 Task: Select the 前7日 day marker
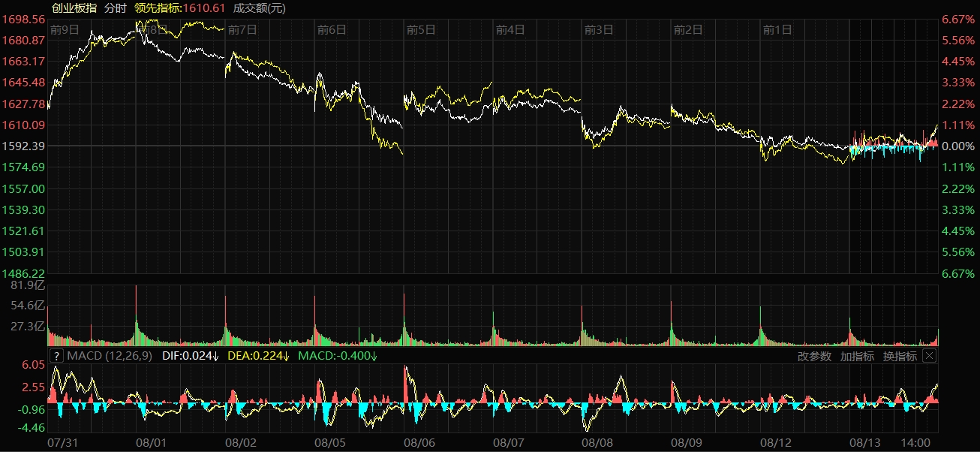(242, 30)
